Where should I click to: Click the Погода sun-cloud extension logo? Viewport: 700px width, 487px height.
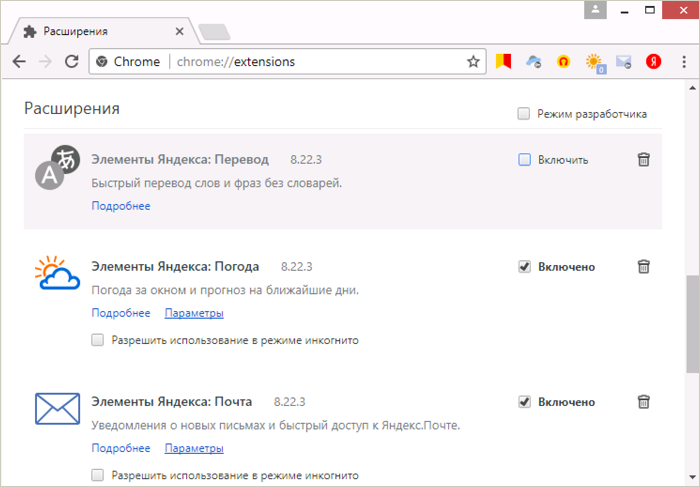(x=58, y=273)
